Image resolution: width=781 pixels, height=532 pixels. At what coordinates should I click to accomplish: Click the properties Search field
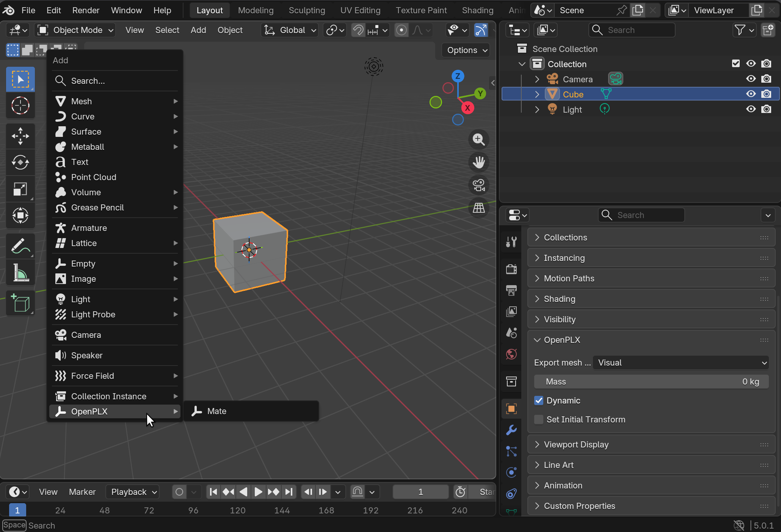[641, 215]
